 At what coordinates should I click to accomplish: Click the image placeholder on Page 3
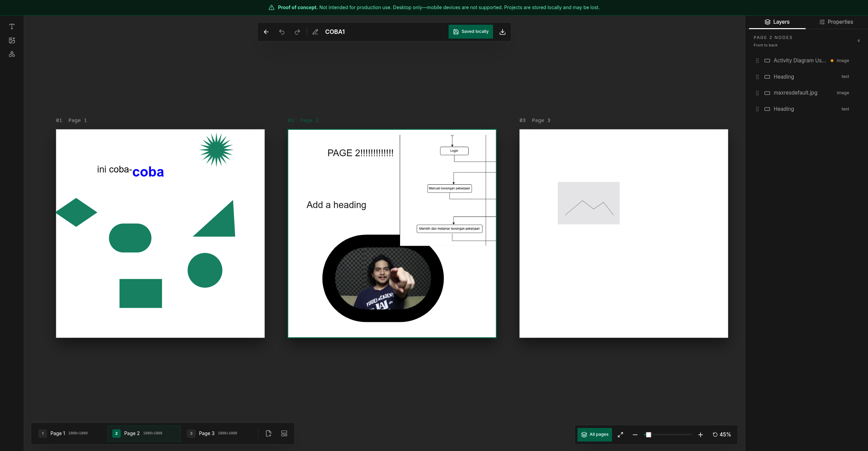pos(589,203)
